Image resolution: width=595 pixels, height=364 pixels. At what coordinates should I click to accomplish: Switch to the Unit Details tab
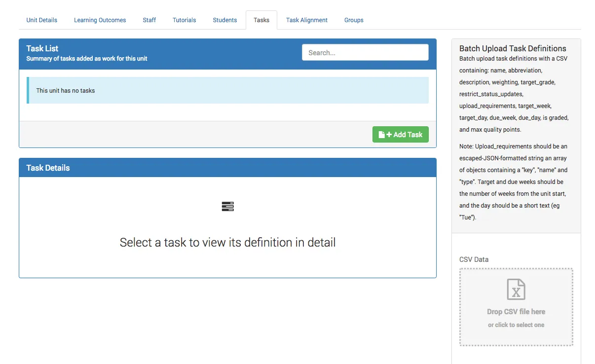(41, 20)
